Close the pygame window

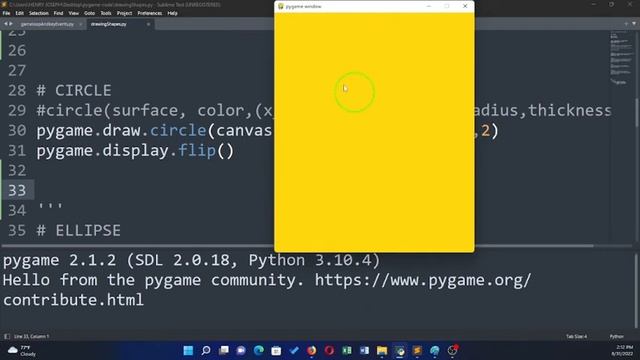tap(465, 6)
